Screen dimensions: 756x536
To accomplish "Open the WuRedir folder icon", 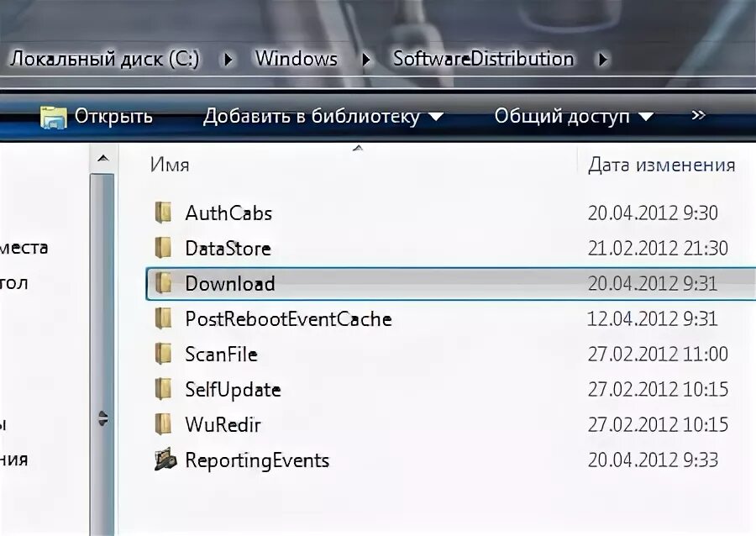I will tap(165, 424).
